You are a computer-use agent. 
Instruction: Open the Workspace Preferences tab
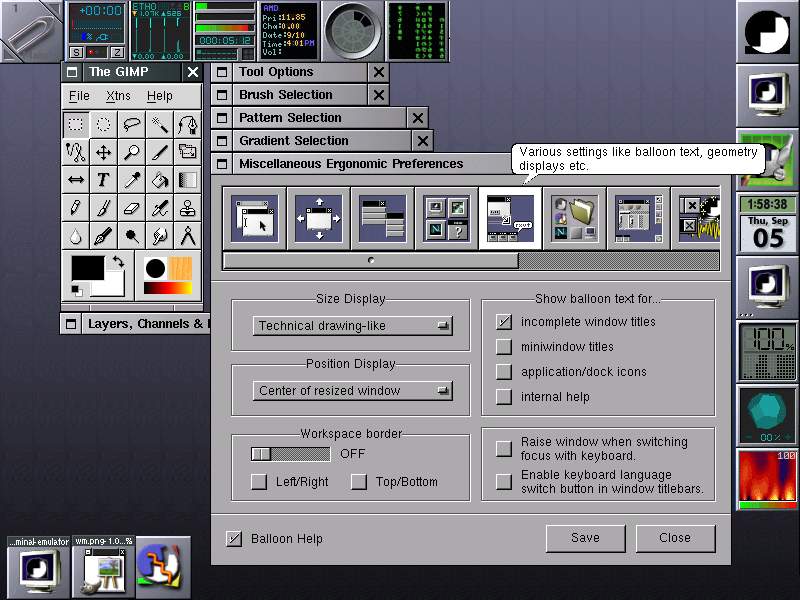[x=639, y=218]
